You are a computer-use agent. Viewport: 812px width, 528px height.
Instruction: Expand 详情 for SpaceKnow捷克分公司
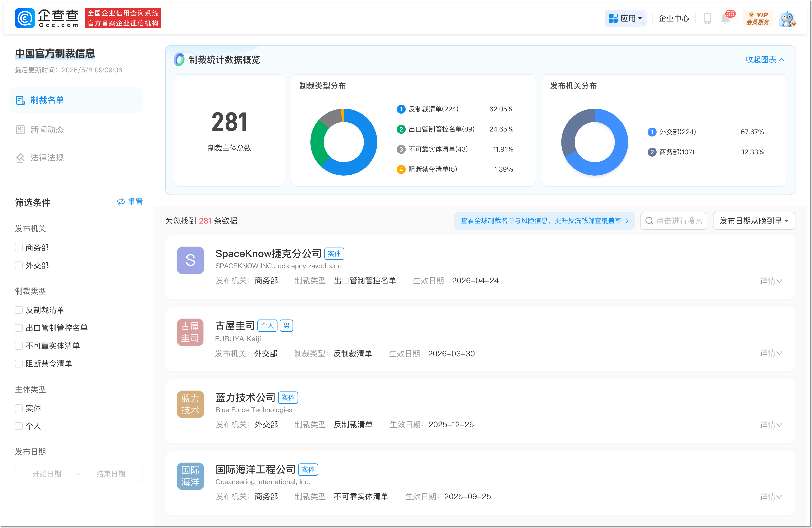click(771, 281)
